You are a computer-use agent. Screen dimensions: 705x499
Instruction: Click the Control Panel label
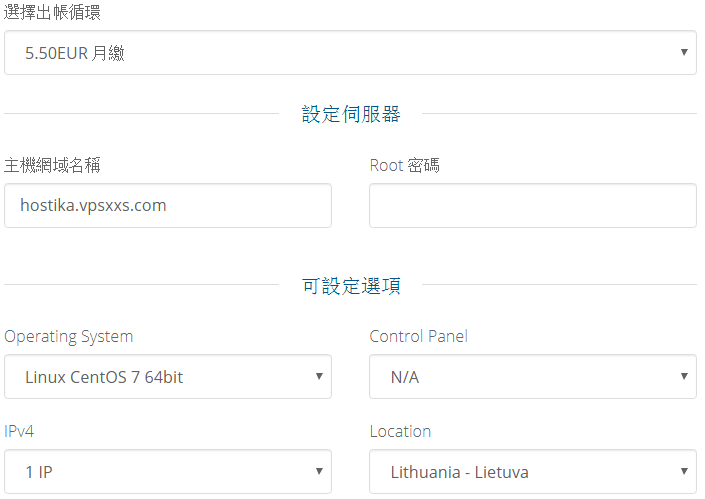419,336
